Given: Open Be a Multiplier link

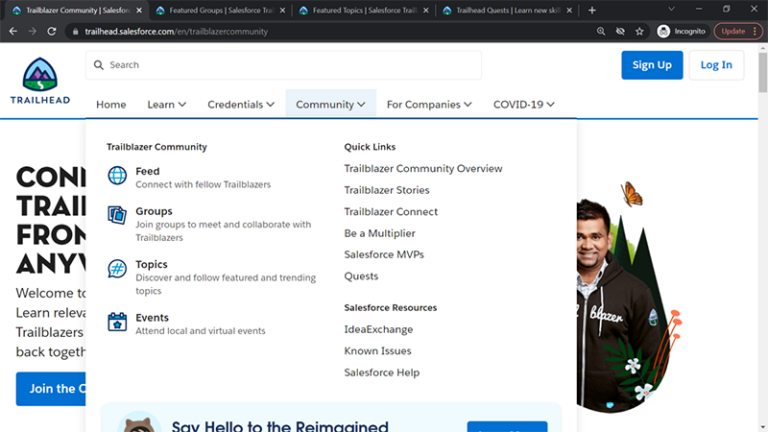Looking at the screenshot, I should coord(380,233).
